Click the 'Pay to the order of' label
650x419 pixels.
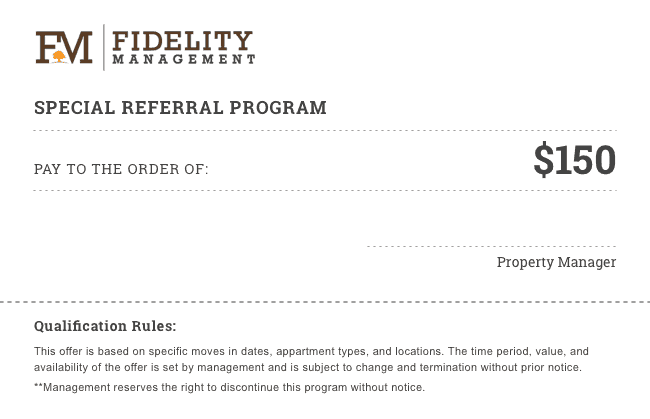121,169
